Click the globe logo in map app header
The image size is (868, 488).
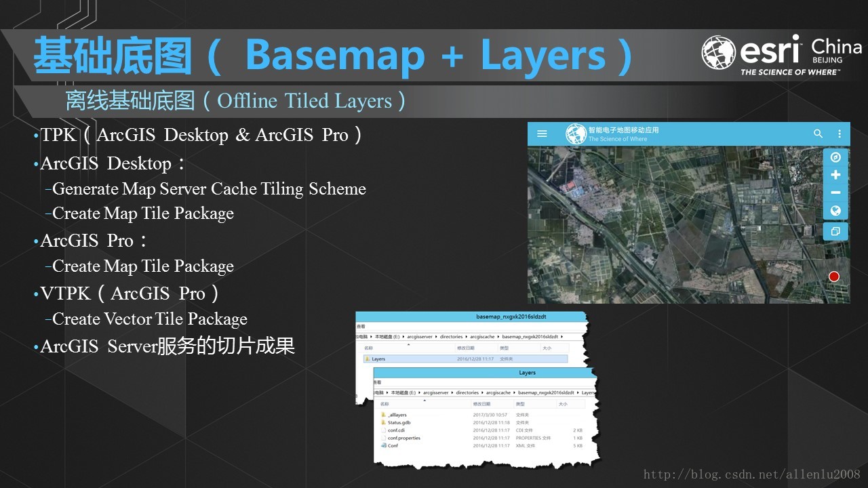point(576,134)
